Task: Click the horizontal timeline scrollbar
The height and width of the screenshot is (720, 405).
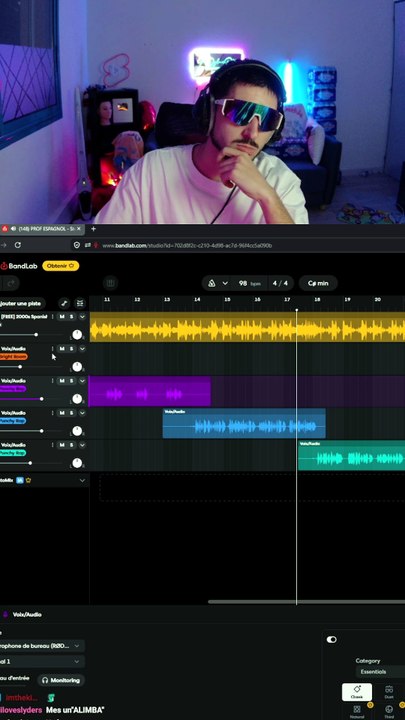Action: tap(306, 602)
